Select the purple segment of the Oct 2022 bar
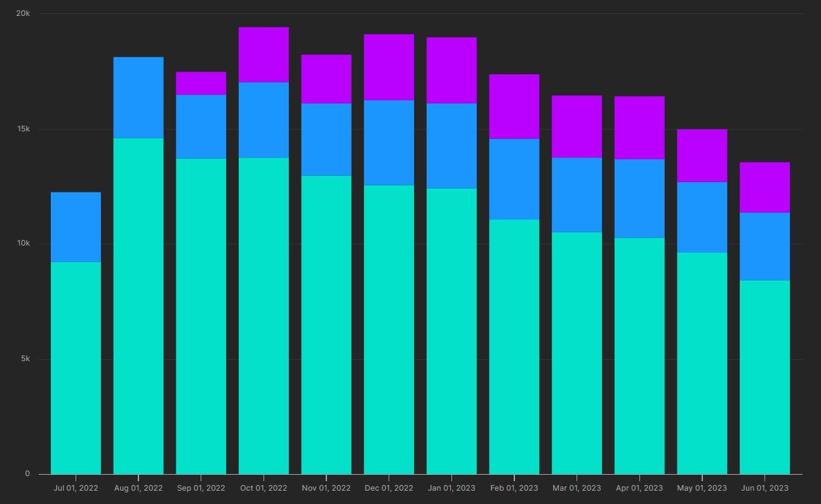Screen dimensions: 821x504 click(264, 55)
